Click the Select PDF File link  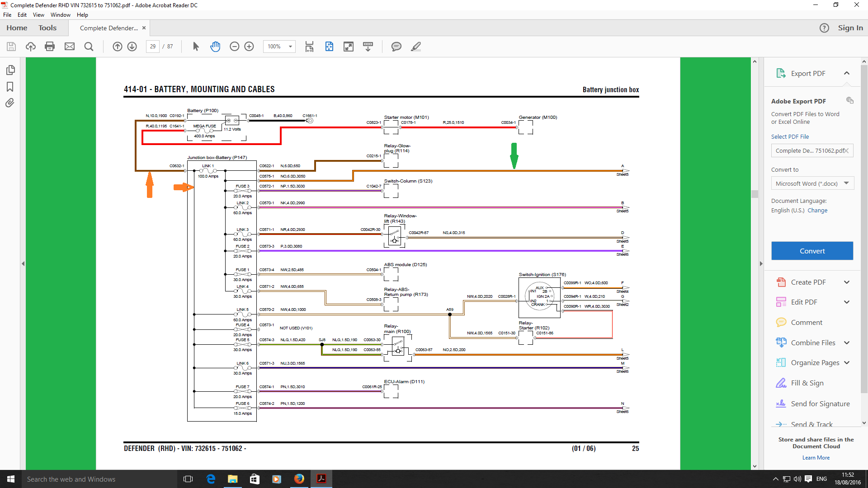(790, 137)
